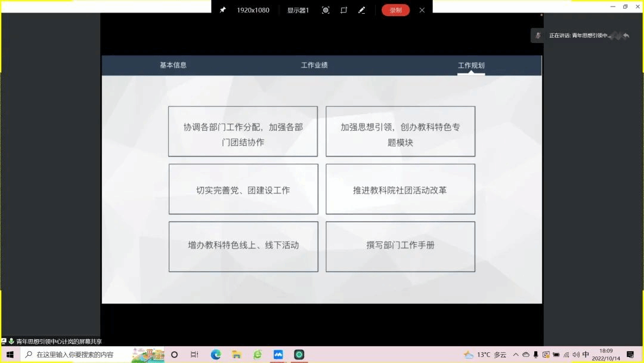Toggle the Chinese input method indicator 中
The height and width of the screenshot is (363, 644).
click(586, 355)
